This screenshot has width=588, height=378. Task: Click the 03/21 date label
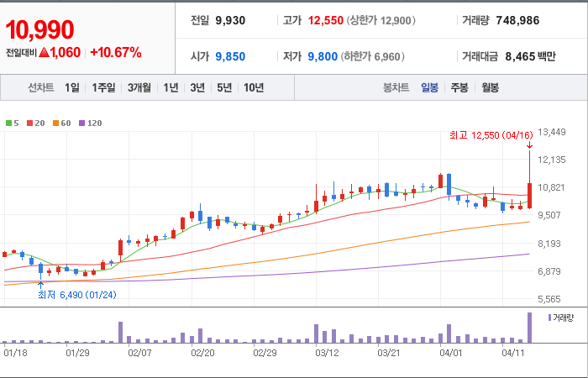point(389,354)
